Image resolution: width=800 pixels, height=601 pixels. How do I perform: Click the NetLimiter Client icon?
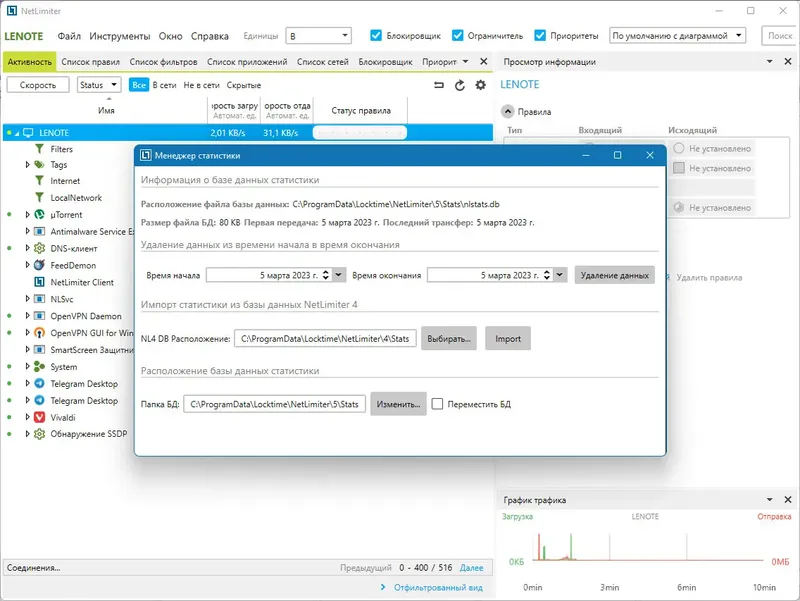pos(39,282)
